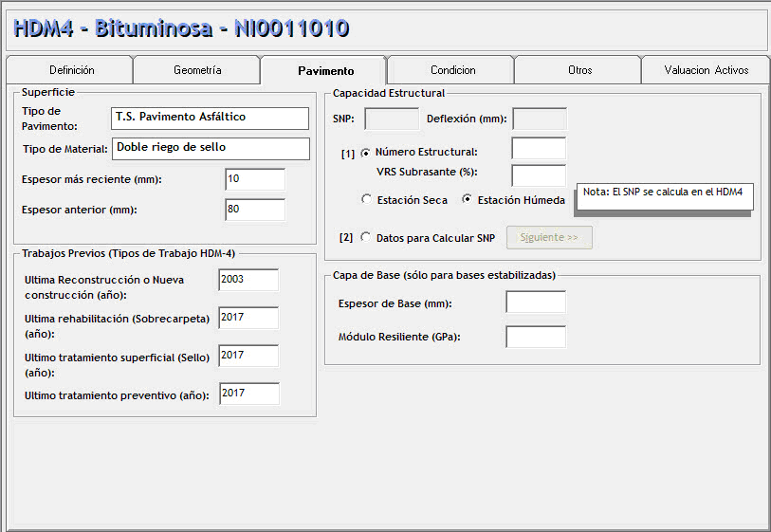Edit the Espesor más reciente field
This screenshot has height=532, width=771.
click(254, 180)
